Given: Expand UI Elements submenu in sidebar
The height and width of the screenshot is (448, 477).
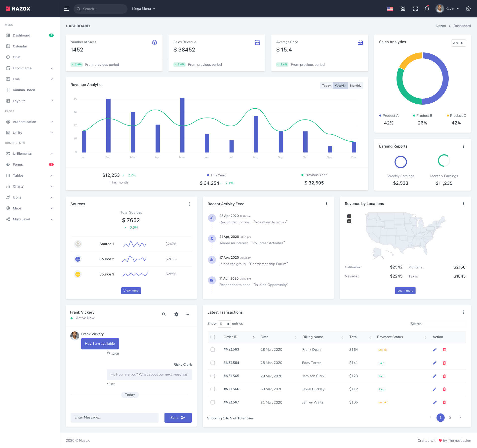Looking at the screenshot, I should coord(30,154).
